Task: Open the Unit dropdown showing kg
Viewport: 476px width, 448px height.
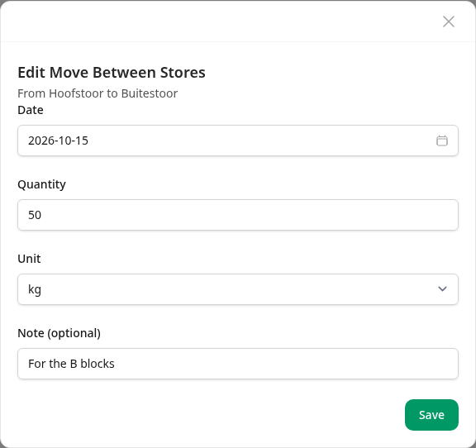Action: click(x=238, y=289)
